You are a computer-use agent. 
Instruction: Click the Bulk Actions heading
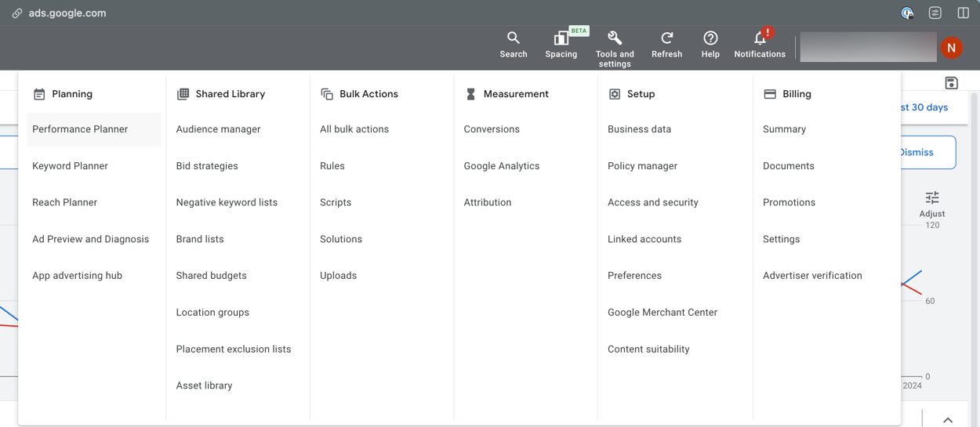(368, 94)
